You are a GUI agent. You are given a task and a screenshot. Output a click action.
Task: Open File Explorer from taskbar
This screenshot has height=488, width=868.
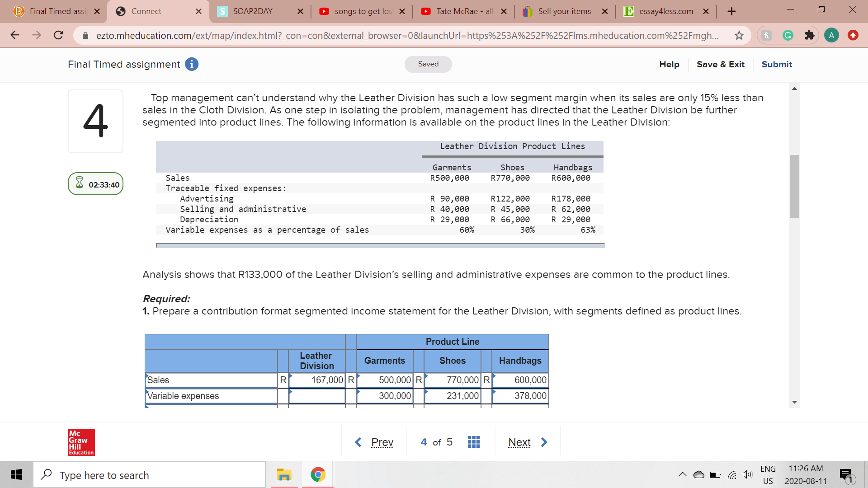pos(284,475)
